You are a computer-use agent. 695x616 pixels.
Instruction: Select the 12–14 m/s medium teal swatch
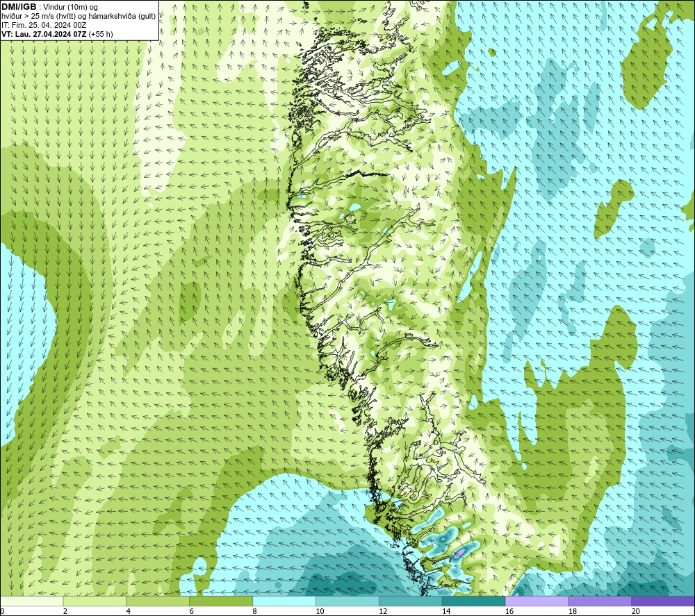point(411,601)
